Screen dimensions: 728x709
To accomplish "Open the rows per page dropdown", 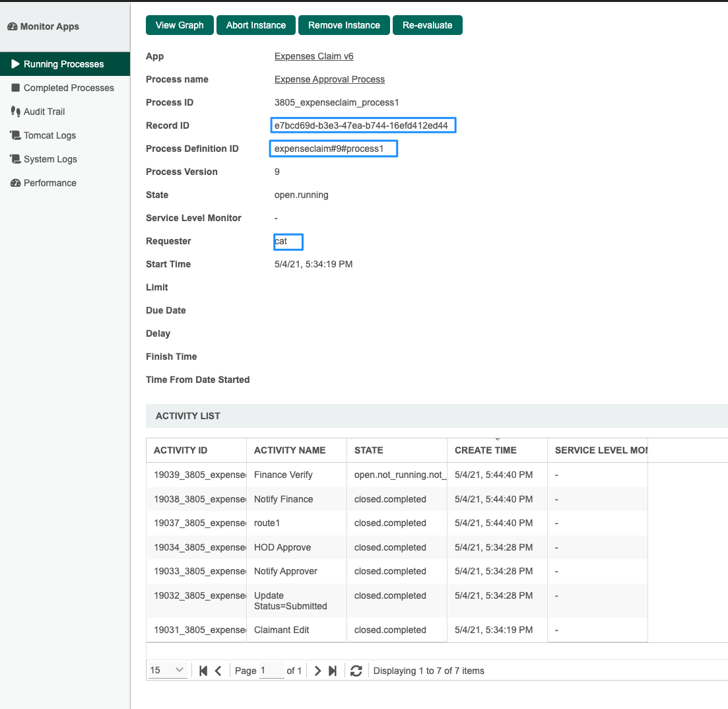I will point(168,671).
